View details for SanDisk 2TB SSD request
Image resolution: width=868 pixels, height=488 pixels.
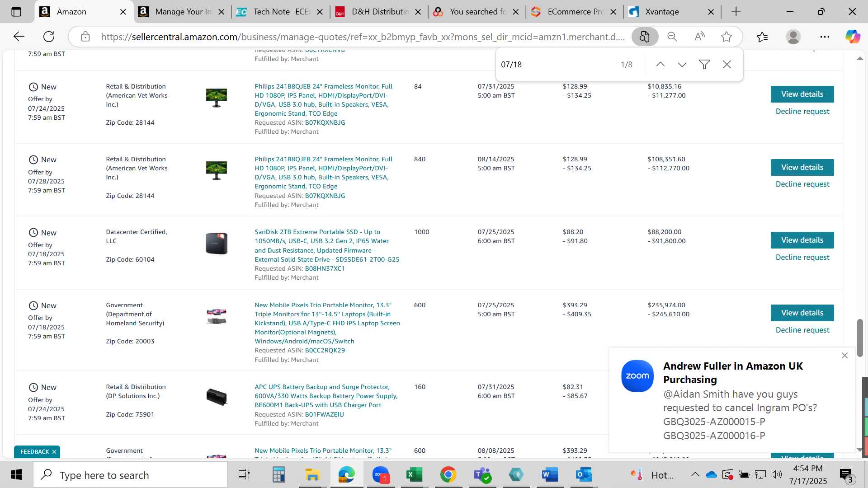coord(802,240)
